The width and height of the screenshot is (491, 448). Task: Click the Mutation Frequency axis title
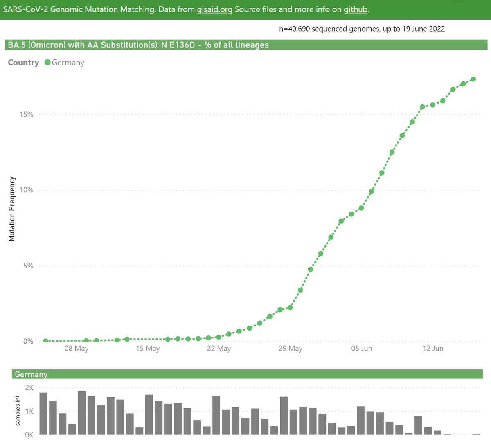pos(12,209)
